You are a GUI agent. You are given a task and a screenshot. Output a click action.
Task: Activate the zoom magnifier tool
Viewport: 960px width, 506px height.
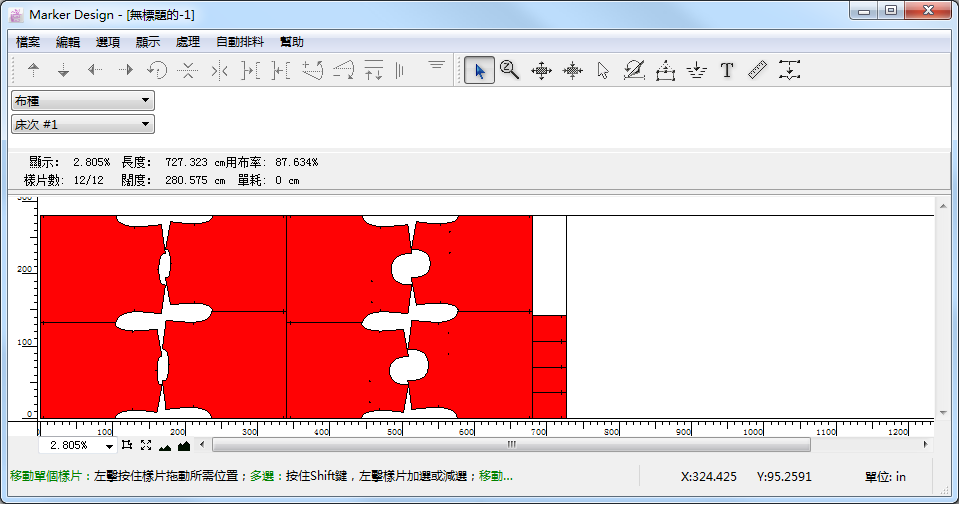[x=510, y=71]
